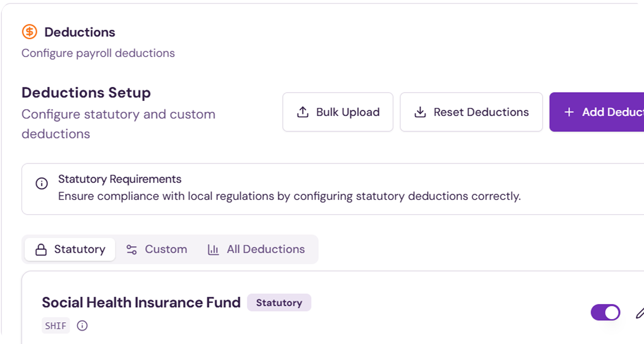Edit the Social Health Insurance Fund deduction
This screenshot has height=344, width=644.
point(640,313)
